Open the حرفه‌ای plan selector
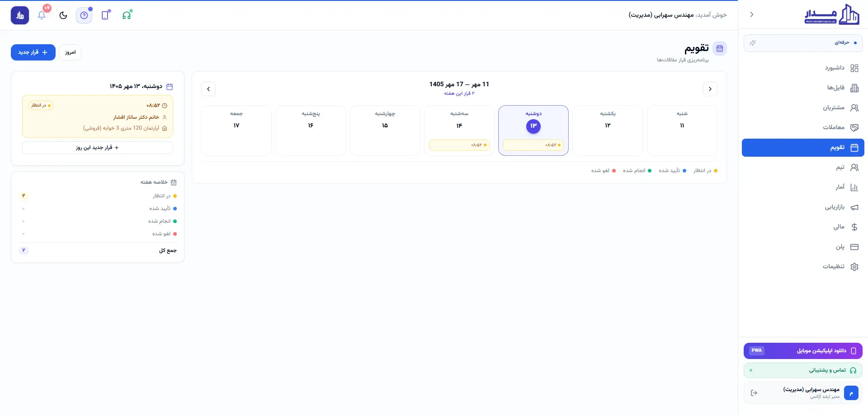Viewport: 868px width, 415px height. (803, 43)
